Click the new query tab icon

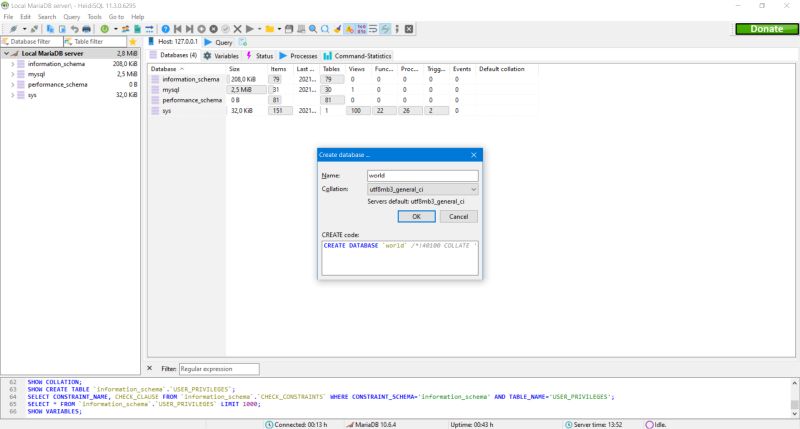pyautogui.click(x=243, y=42)
